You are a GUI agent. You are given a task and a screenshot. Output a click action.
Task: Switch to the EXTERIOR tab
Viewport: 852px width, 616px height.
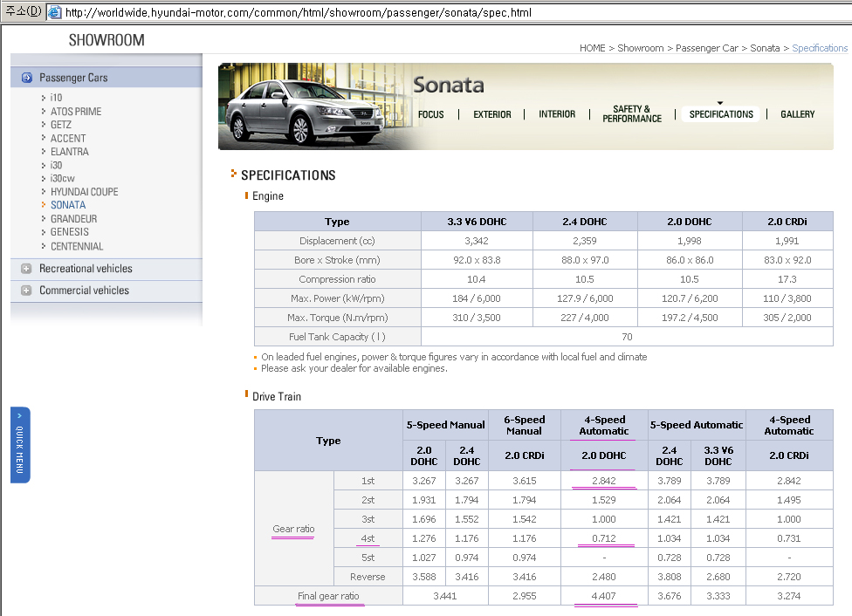tap(492, 114)
